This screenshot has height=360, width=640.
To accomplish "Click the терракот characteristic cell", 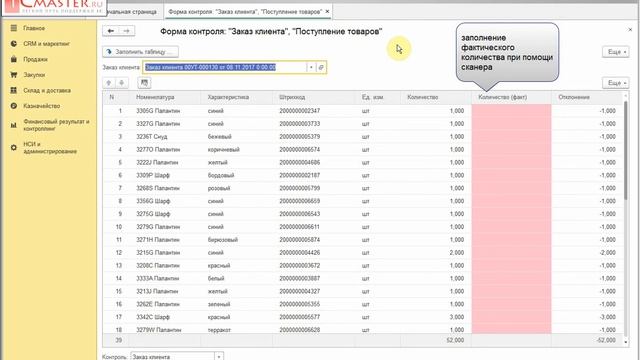I will 219,330.
